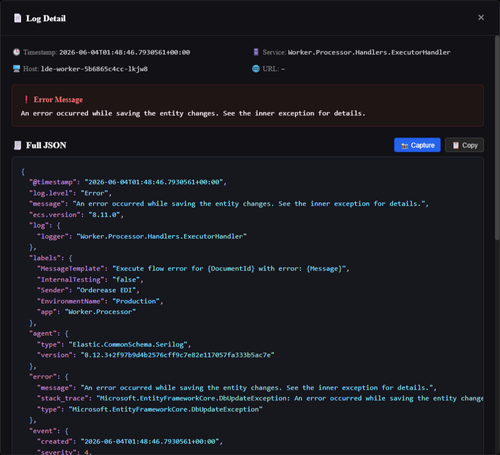The image size is (500, 455).
Task: Click the "log.level" value "Error"
Action: point(96,193)
